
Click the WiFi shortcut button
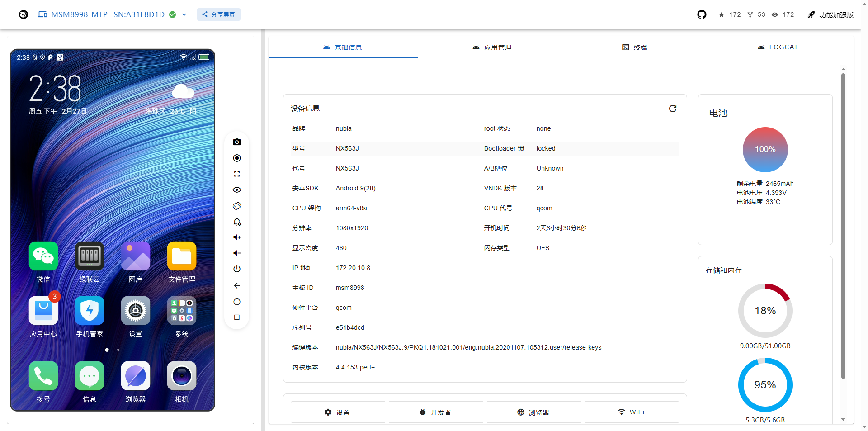tap(631, 412)
